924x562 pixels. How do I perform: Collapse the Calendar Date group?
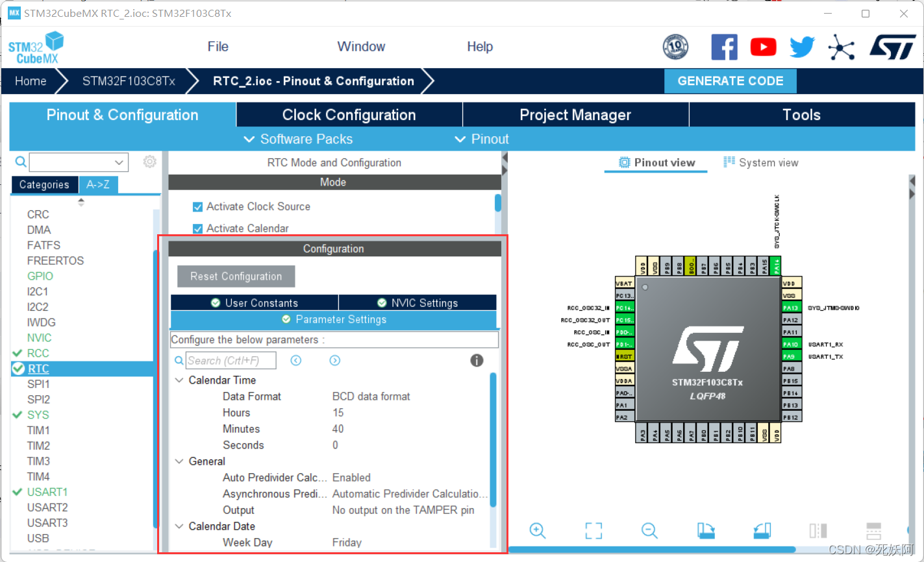[179, 526]
